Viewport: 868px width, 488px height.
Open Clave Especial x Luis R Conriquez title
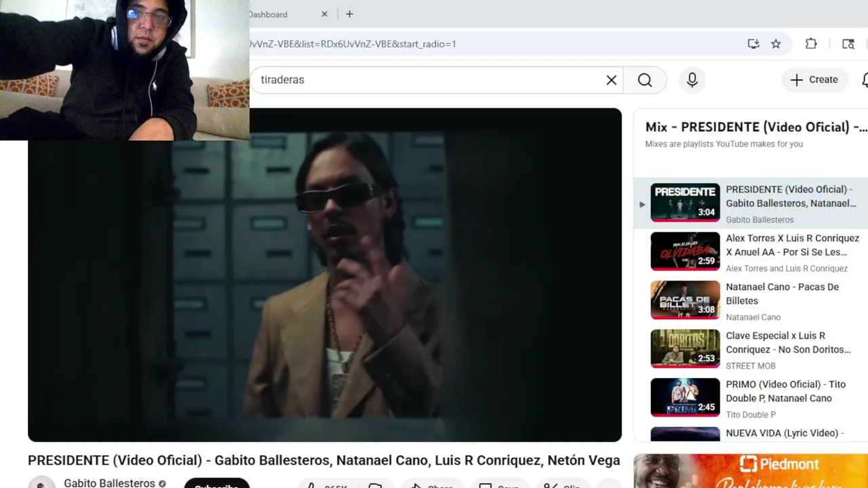[788, 342]
